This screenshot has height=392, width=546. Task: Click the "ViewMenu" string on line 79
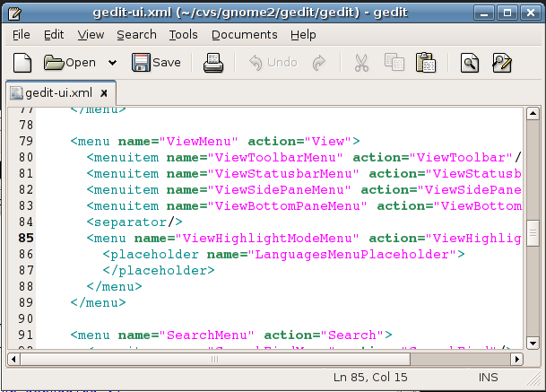[198, 142]
